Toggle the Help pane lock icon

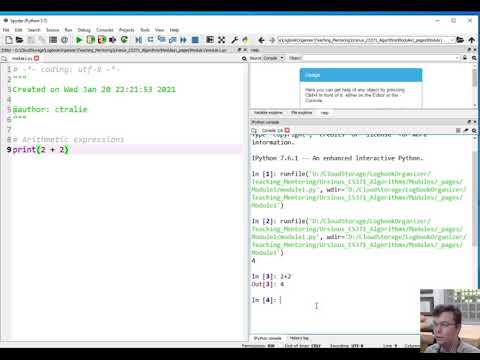pos(465,58)
